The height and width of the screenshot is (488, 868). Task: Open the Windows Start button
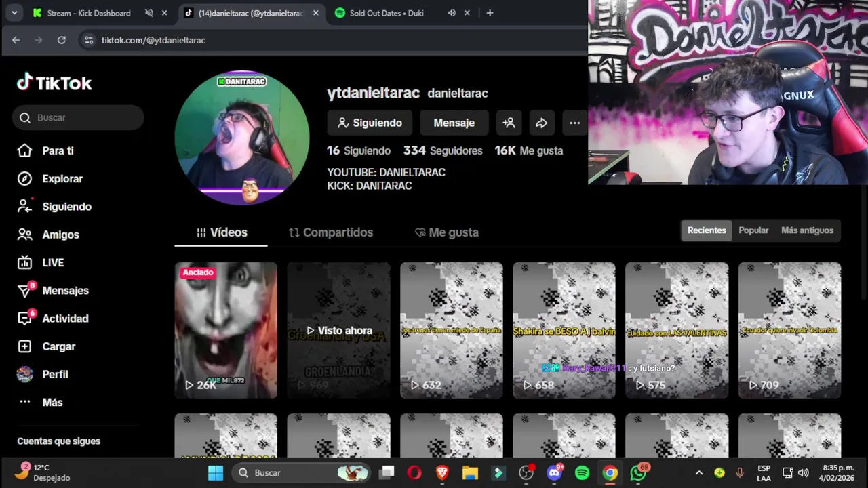click(216, 472)
